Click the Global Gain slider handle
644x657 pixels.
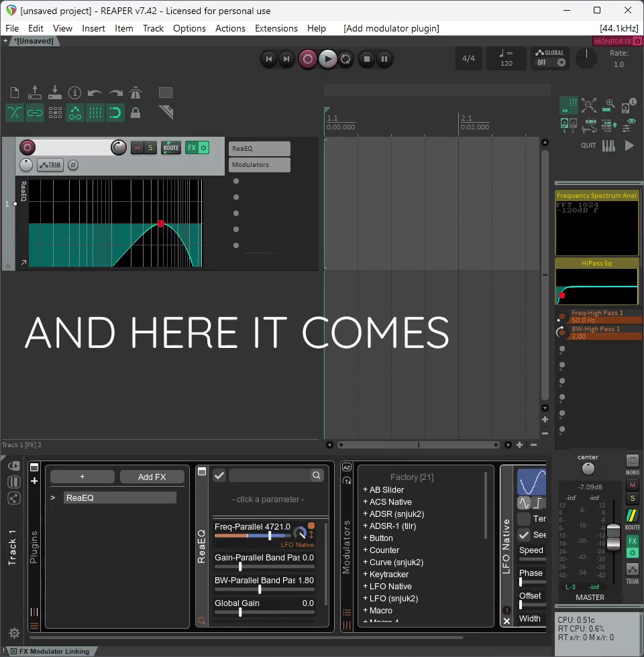pos(240,612)
